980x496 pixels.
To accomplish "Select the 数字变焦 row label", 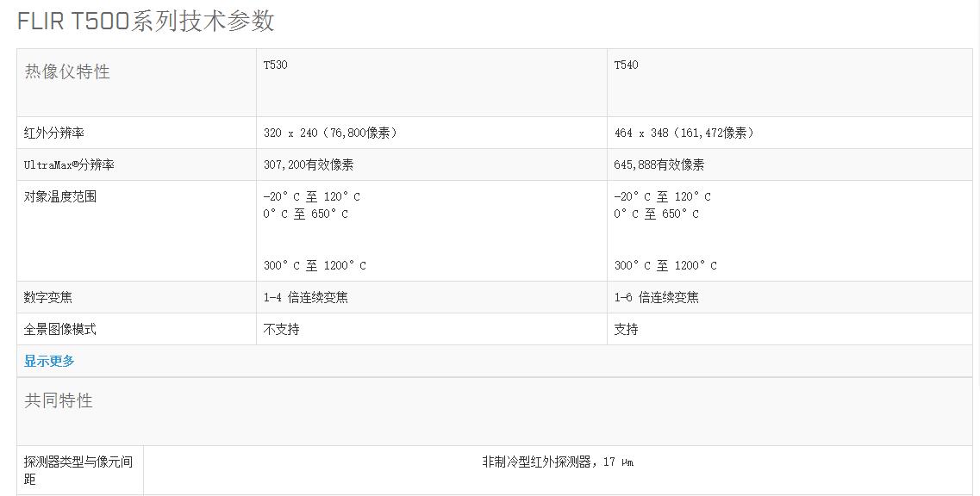I will tap(48, 297).
